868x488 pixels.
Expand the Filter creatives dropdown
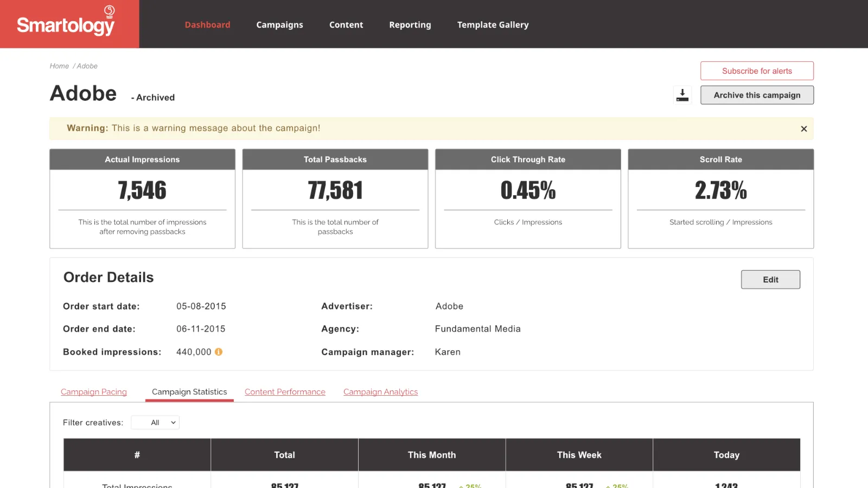(155, 422)
